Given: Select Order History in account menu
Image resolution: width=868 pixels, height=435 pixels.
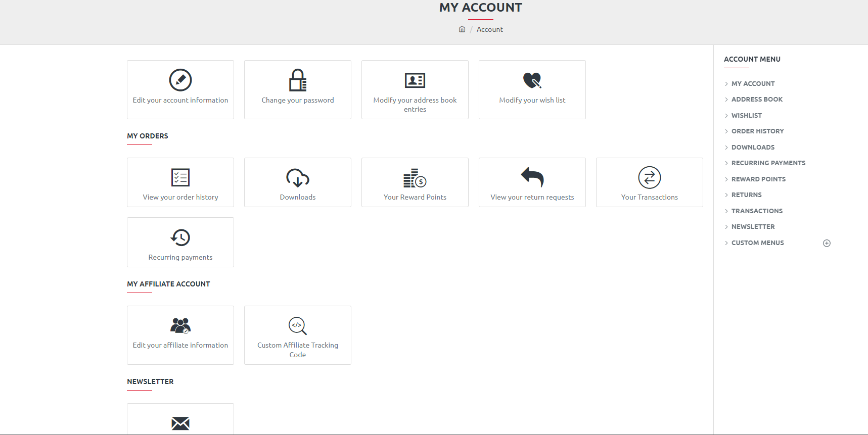Looking at the screenshot, I should [757, 131].
